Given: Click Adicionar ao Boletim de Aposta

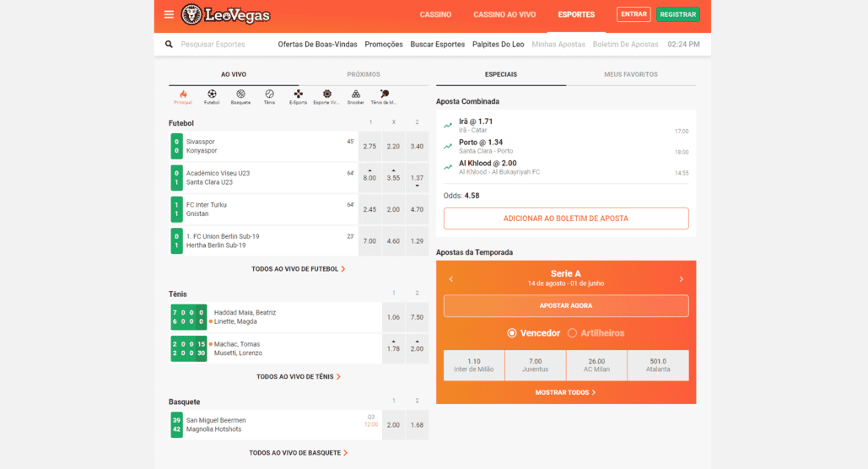Looking at the screenshot, I should (x=566, y=218).
